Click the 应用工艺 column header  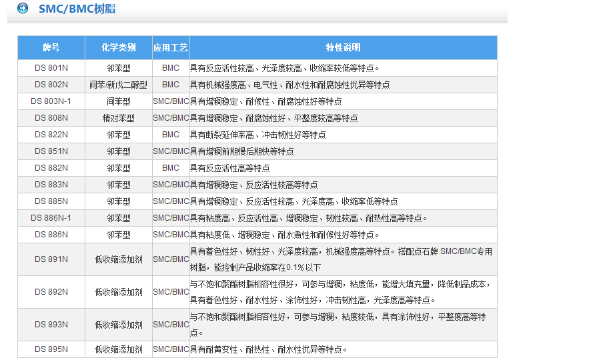coord(171,48)
